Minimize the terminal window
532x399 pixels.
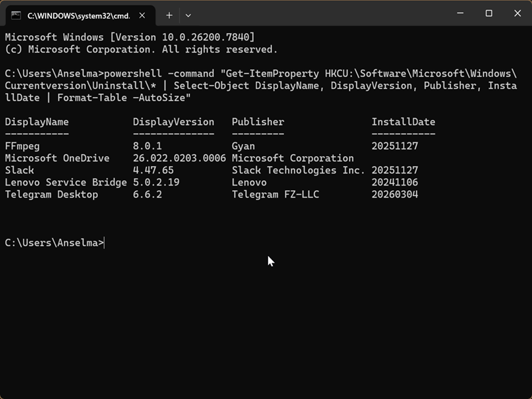coord(459,13)
